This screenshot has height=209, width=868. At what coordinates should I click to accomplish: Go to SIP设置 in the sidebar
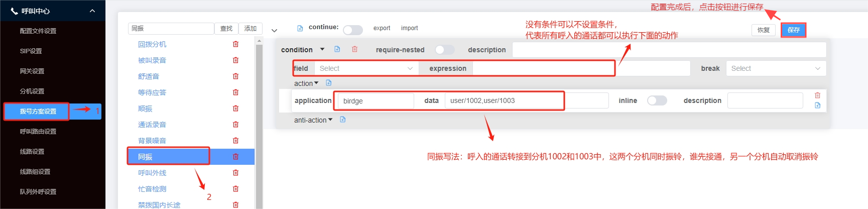(x=31, y=51)
